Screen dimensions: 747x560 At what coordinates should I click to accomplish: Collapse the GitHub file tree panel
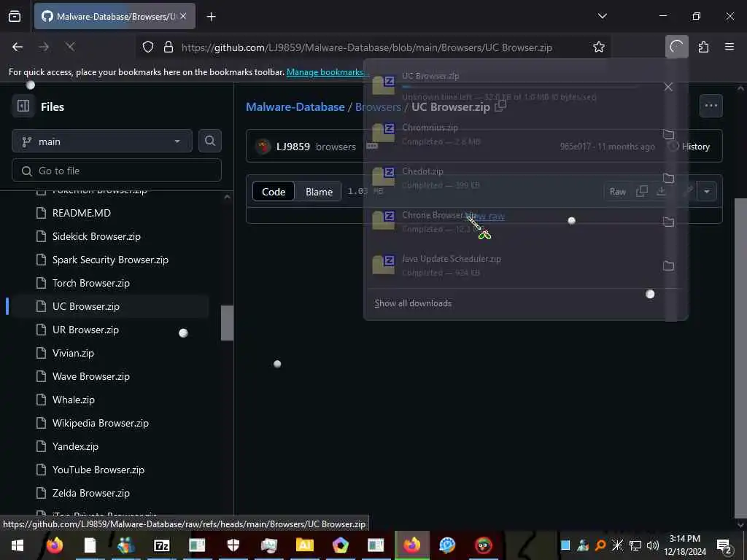23,106
